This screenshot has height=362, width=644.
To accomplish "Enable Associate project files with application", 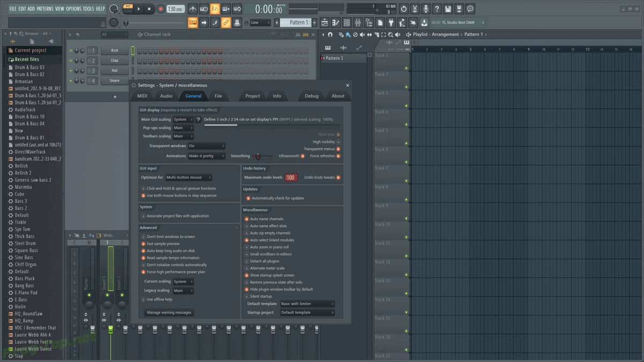I will point(143,216).
